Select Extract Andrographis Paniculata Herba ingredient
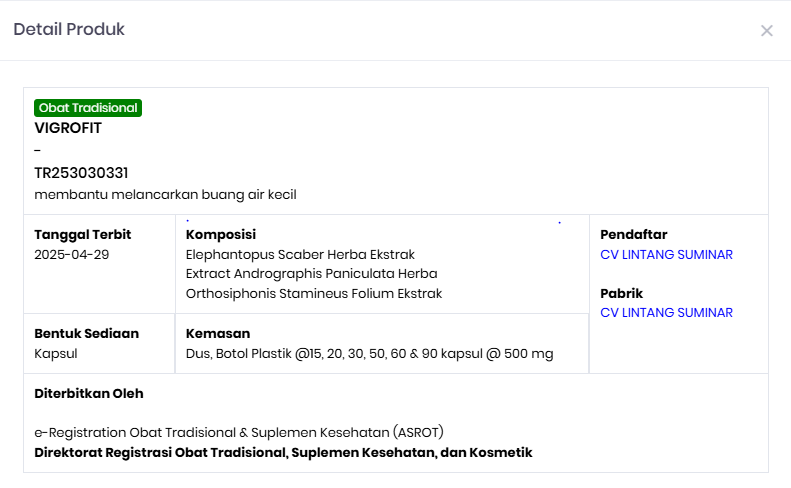The image size is (791, 488). [x=311, y=274]
